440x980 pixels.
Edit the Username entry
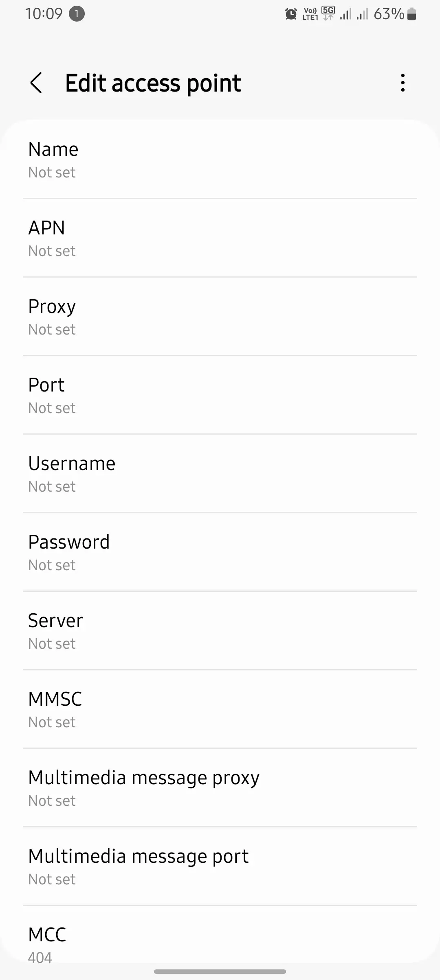tap(220, 474)
